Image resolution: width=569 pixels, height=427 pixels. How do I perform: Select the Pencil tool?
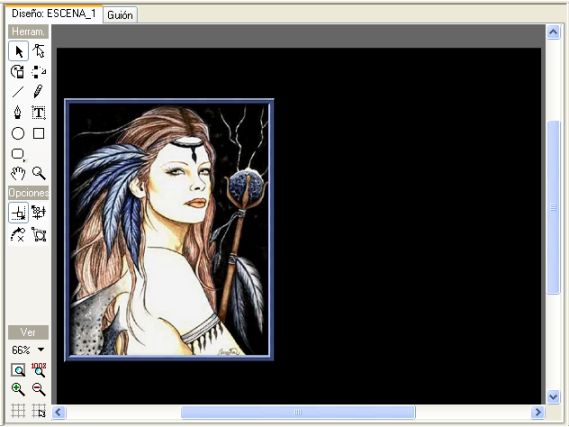(38, 92)
